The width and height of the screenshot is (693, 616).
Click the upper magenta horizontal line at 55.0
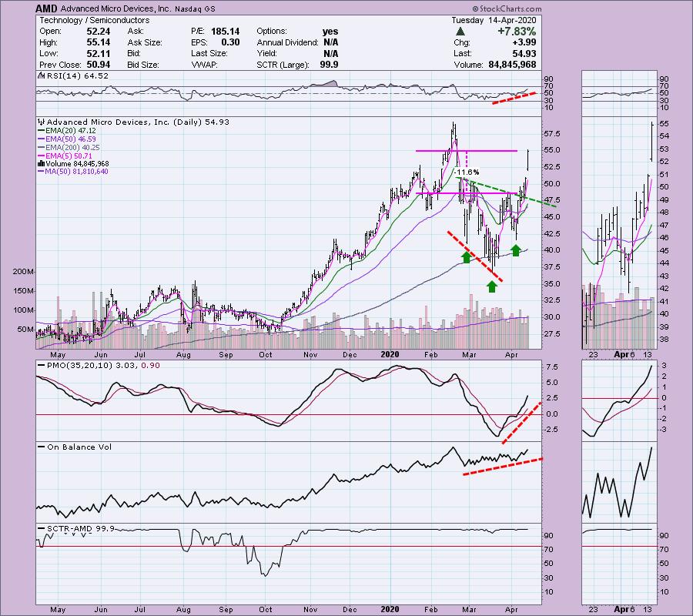tap(467, 151)
